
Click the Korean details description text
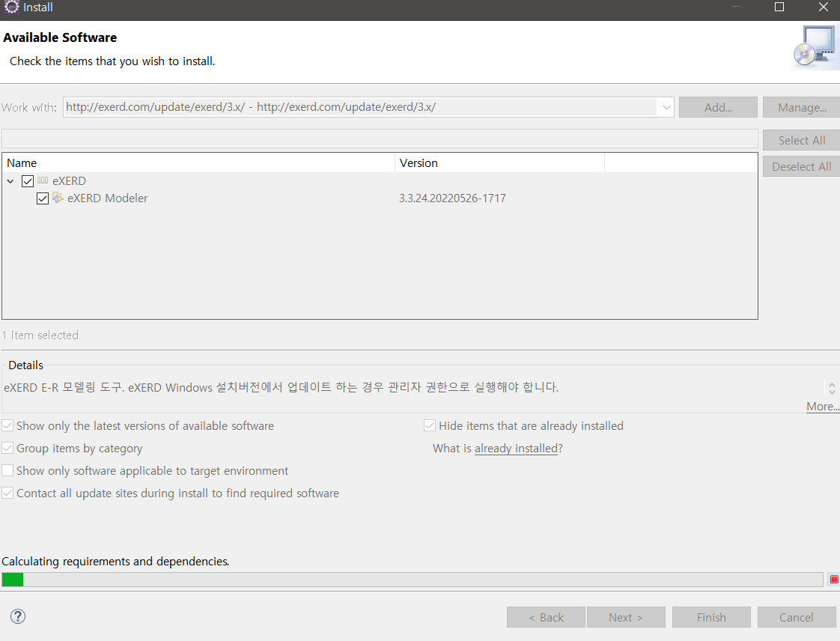click(281, 387)
